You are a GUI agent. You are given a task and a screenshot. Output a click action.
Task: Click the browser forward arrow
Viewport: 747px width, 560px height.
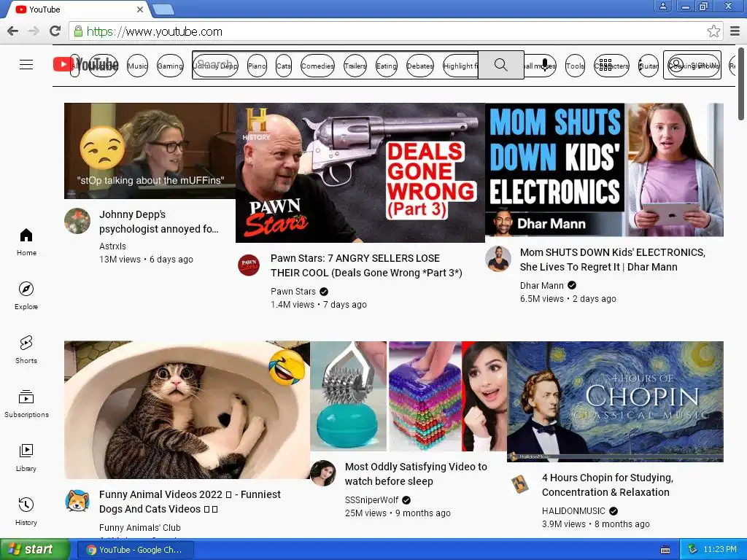click(34, 31)
